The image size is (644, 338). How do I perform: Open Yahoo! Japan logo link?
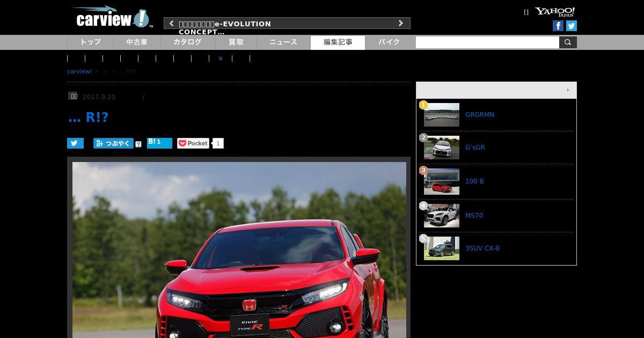point(555,12)
